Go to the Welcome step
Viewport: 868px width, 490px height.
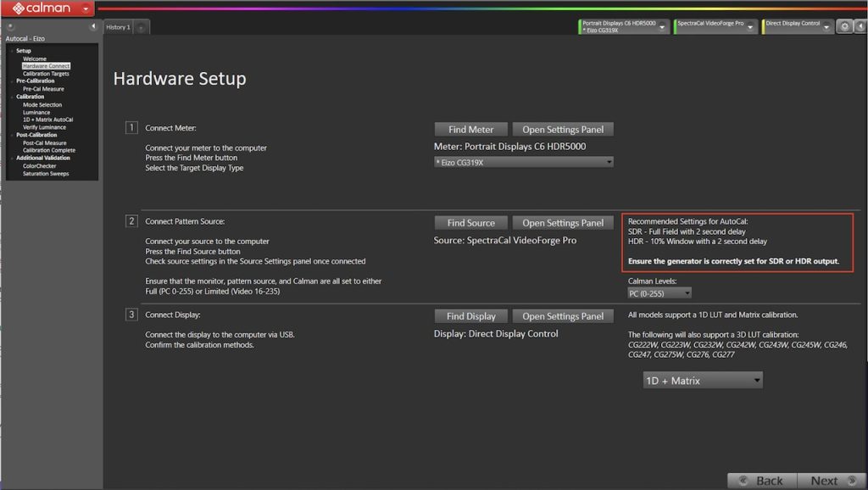[x=34, y=58]
